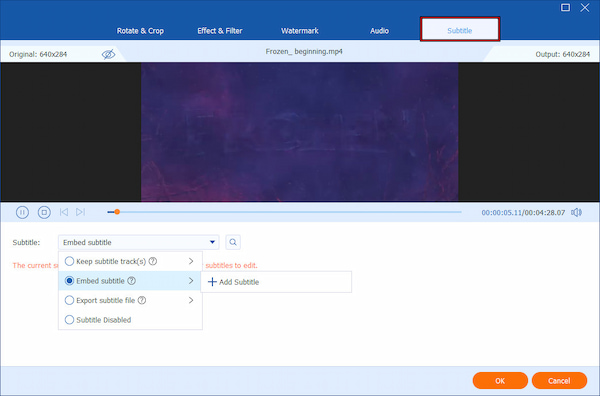
Task: Click help icon beside Keep subtitle track(s)
Action: tap(153, 261)
